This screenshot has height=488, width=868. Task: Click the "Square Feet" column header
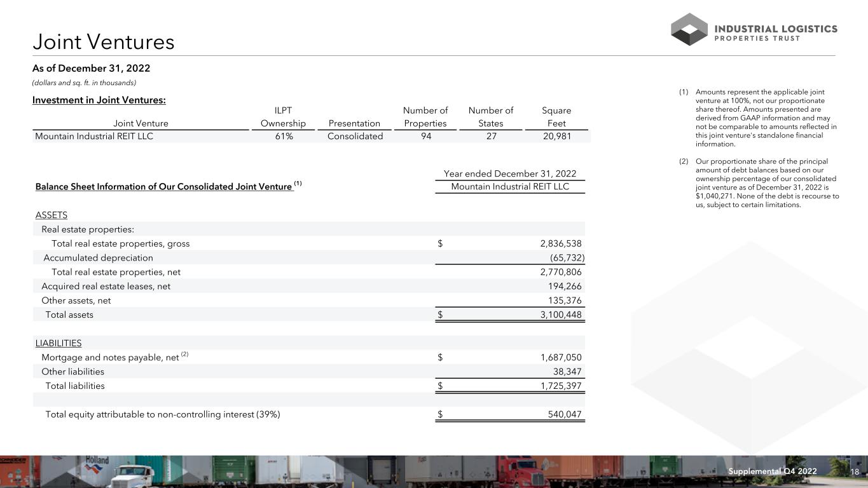pos(556,117)
